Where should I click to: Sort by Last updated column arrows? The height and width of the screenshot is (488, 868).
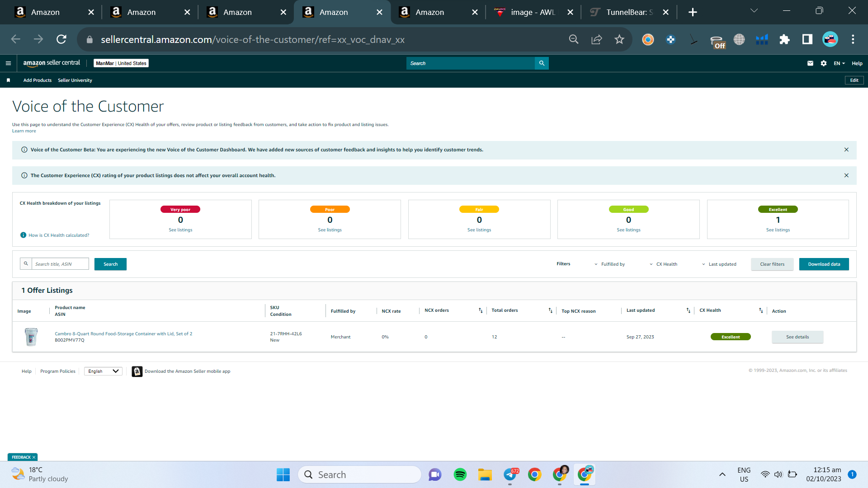[x=688, y=310]
